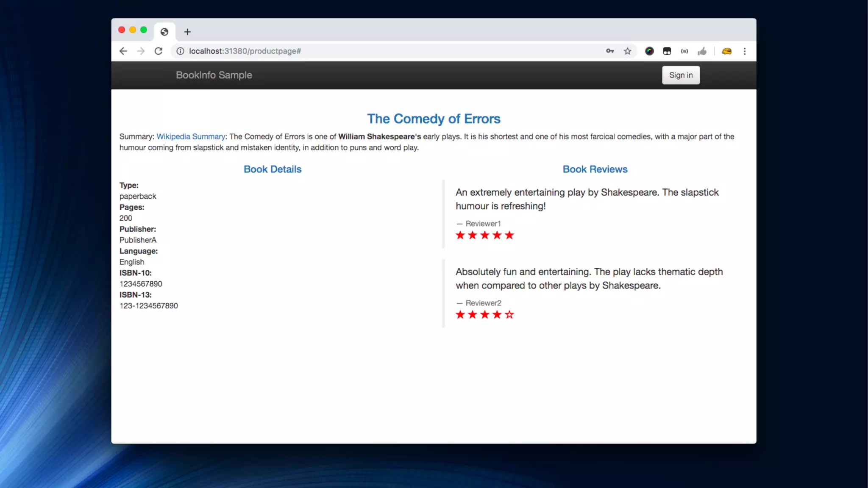Click the thumbs-up extension icon

pyautogui.click(x=702, y=51)
